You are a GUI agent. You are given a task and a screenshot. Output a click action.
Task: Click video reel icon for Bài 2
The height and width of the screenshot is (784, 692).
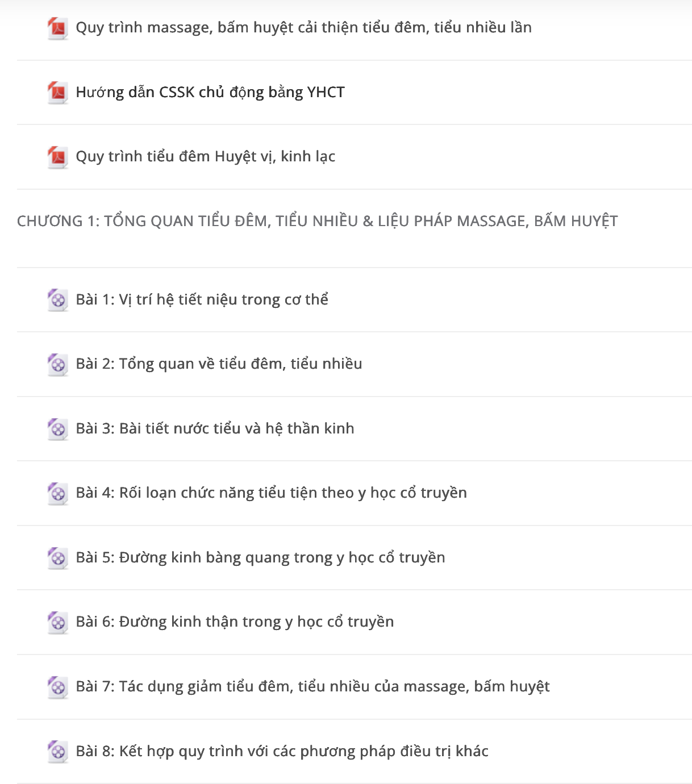click(x=58, y=364)
